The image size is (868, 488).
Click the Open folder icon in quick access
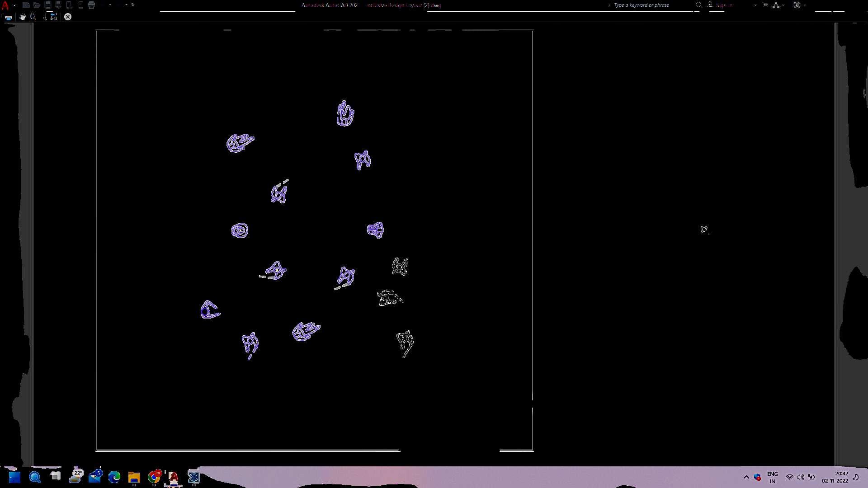point(37,5)
